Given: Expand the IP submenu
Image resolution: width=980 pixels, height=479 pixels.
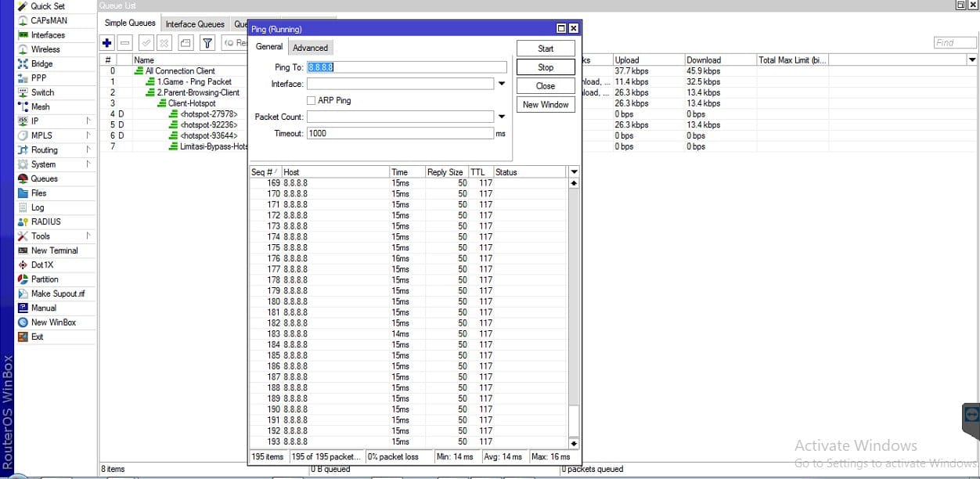Looking at the screenshot, I should (88, 121).
